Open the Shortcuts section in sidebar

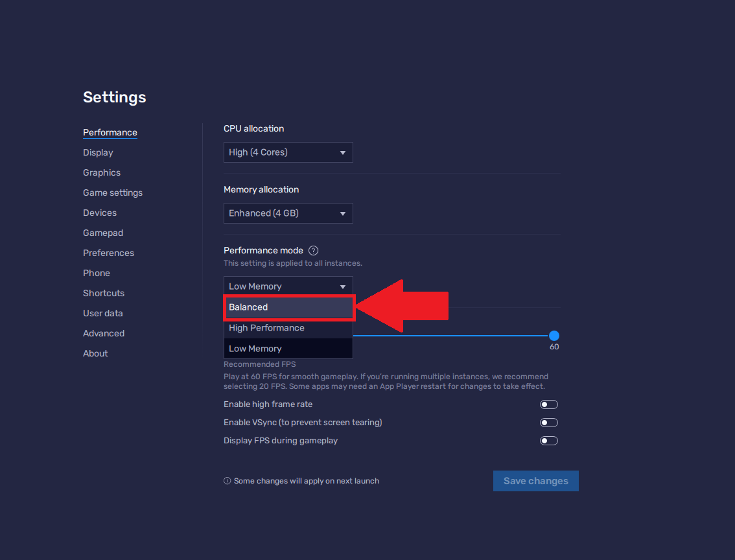104,294
